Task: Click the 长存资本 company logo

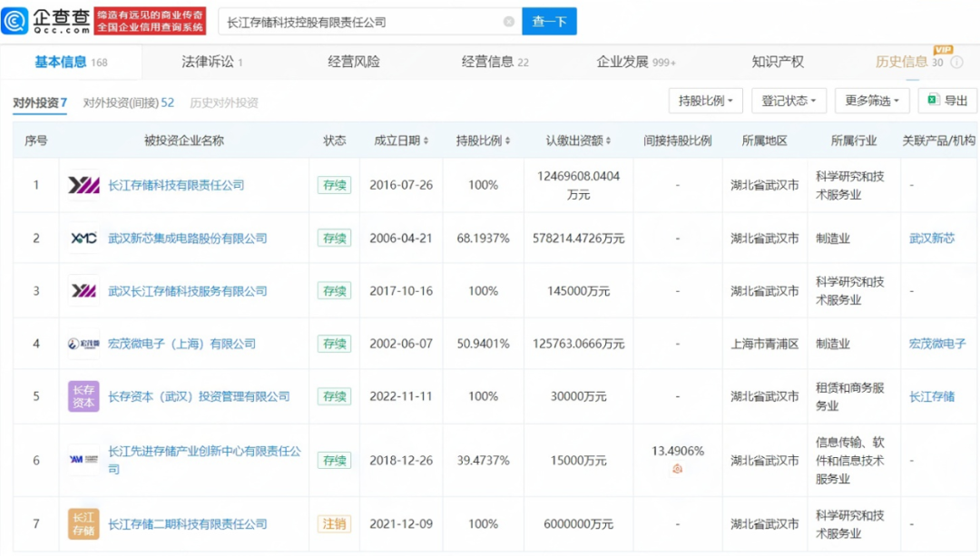Action: point(82,396)
